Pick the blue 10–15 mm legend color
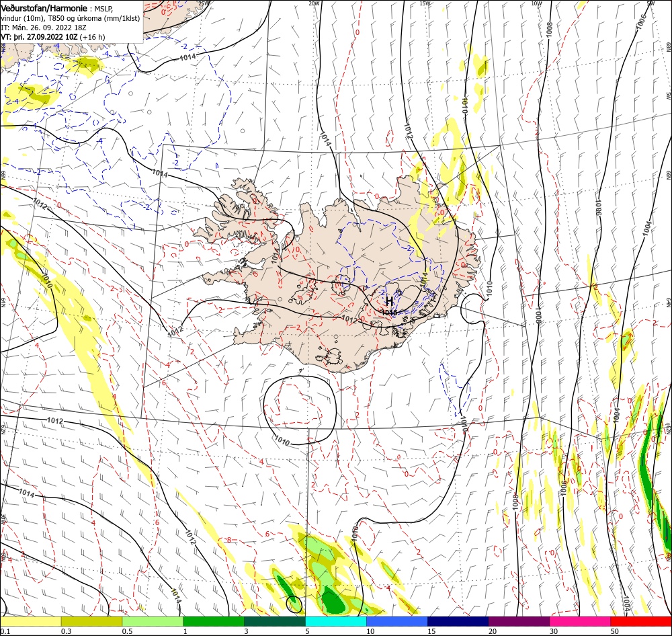672x636 pixels. tap(397, 621)
